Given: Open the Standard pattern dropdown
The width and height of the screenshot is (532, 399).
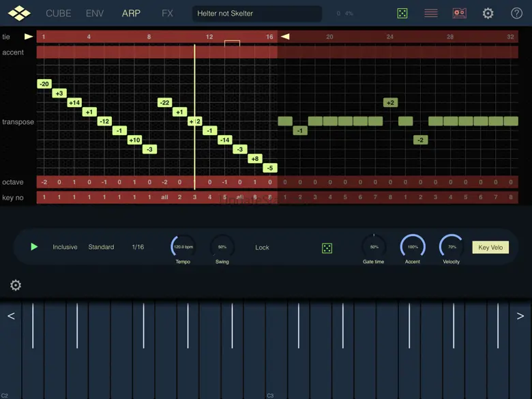Looking at the screenshot, I should point(101,247).
